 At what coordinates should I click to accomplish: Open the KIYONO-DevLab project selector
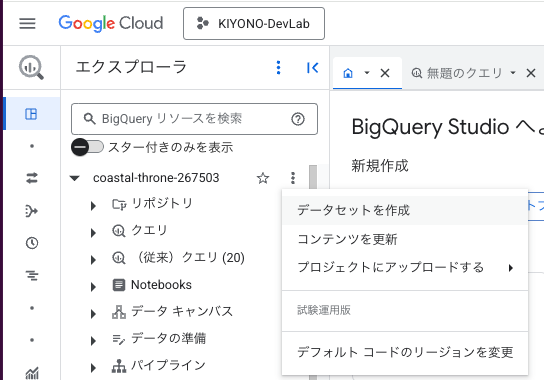point(254,24)
